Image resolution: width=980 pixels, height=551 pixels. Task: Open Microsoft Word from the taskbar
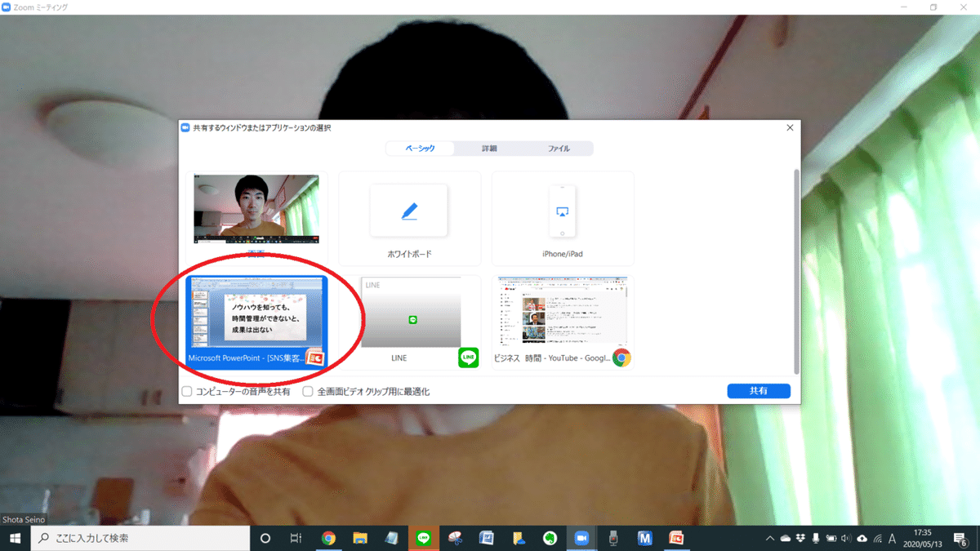tap(487, 538)
